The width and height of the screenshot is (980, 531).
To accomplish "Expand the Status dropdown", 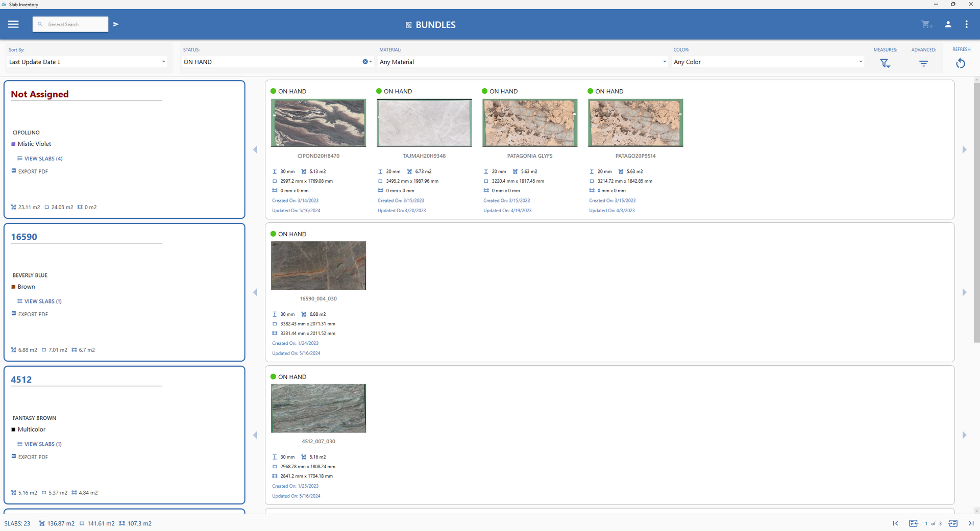I will (x=371, y=62).
